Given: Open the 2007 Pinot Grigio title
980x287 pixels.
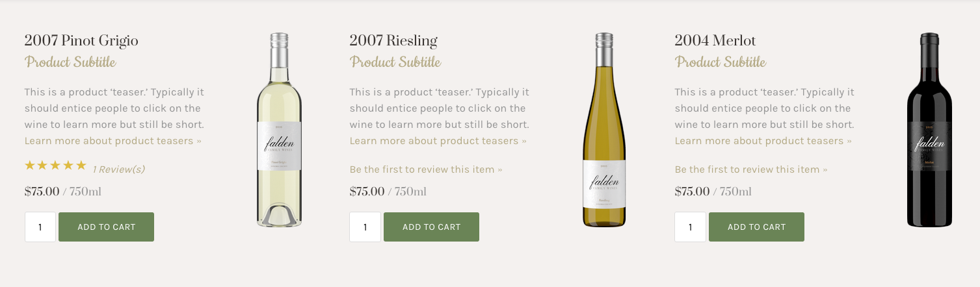Looking at the screenshot, I should 81,41.
